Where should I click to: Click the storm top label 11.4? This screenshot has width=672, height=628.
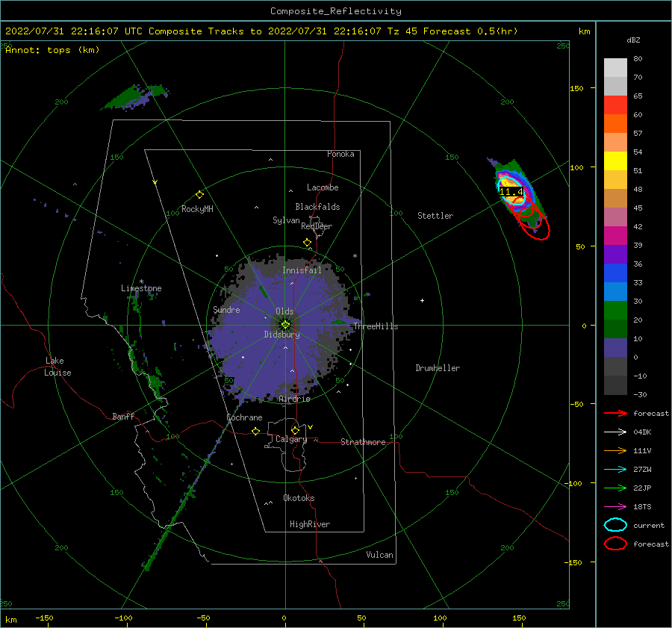click(x=511, y=192)
